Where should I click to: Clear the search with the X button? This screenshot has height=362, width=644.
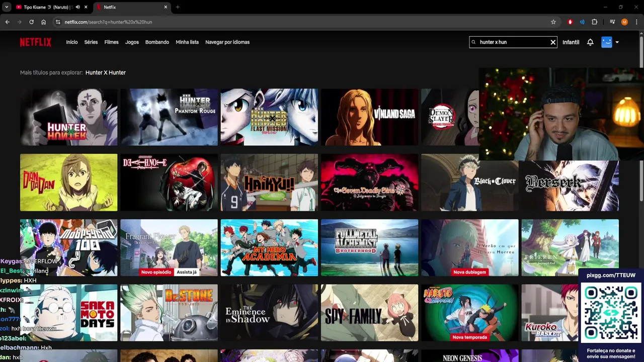pyautogui.click(x=553, y=42)
